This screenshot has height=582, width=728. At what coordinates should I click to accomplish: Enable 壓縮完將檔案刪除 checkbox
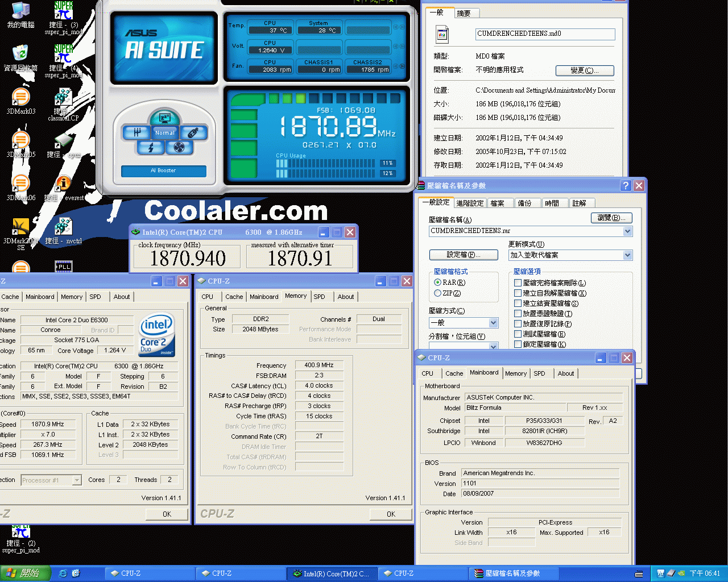pos(518,282)
